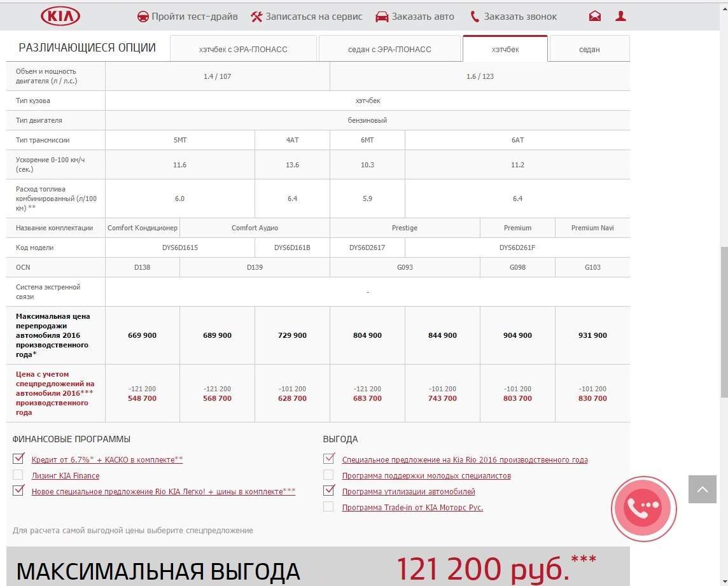Select the седан tab
The width and height of the screenshot is (728, 586).
click(589, 49)
